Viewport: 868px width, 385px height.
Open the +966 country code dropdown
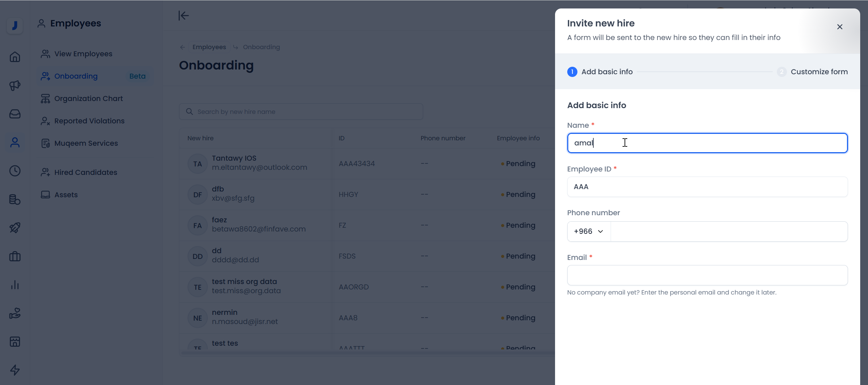pyautogui.click(x=588, y=231)
